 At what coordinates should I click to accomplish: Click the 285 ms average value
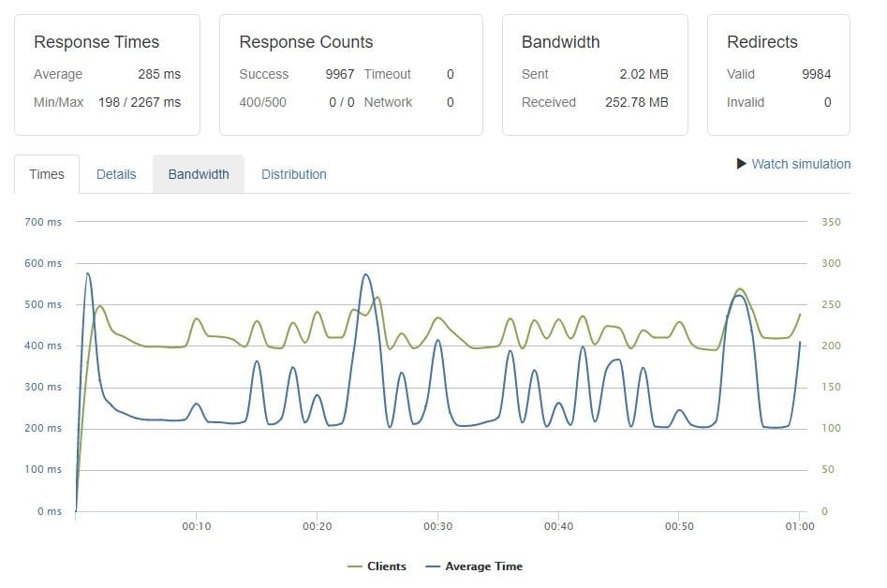(158, 74)
